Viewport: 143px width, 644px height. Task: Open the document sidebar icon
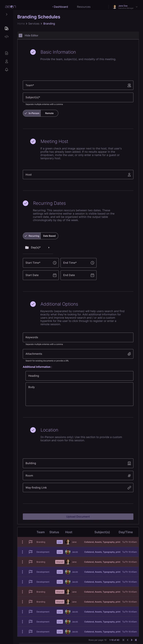pyautogui.click(x=7, y=53)
